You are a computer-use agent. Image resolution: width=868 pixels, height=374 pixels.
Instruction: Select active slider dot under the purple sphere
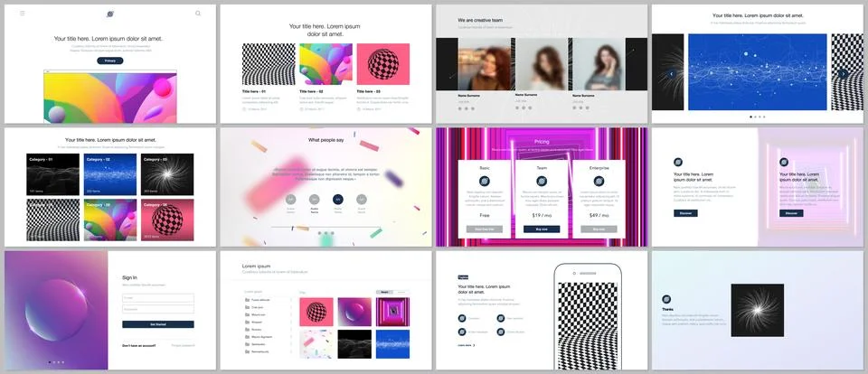(50, 362)
